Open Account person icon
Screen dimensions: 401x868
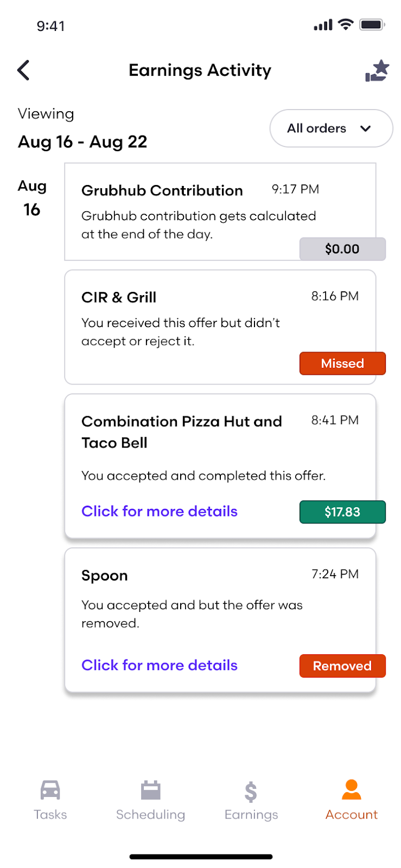click(x=352, y=789)
